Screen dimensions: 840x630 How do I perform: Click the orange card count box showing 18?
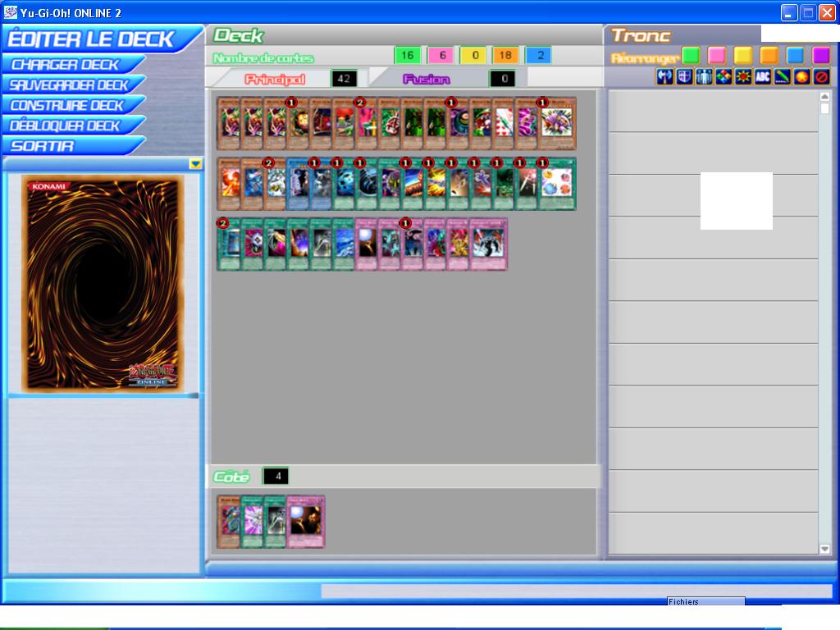(505, 55)
